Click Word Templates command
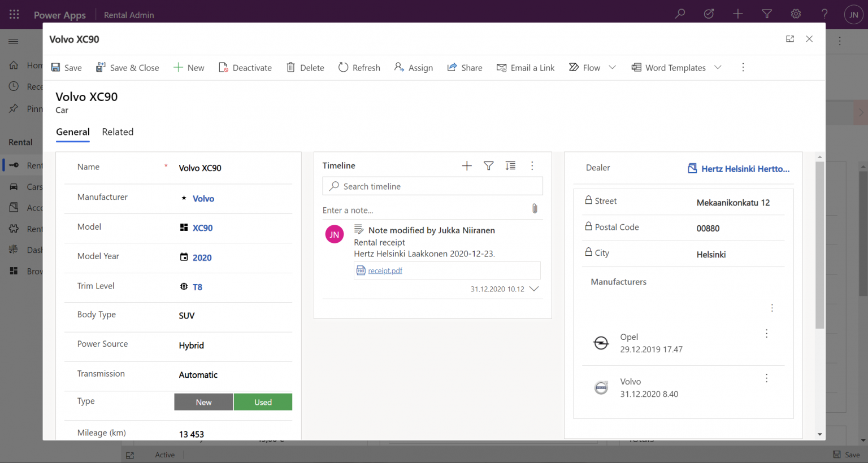The image size is (868, 463). (669, 68)
